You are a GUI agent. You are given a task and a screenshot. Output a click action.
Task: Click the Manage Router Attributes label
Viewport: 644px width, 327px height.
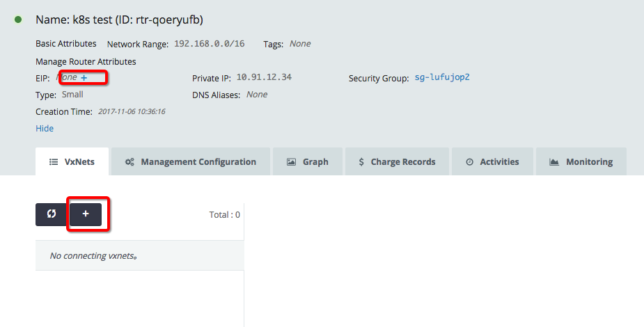pos(86,61)
